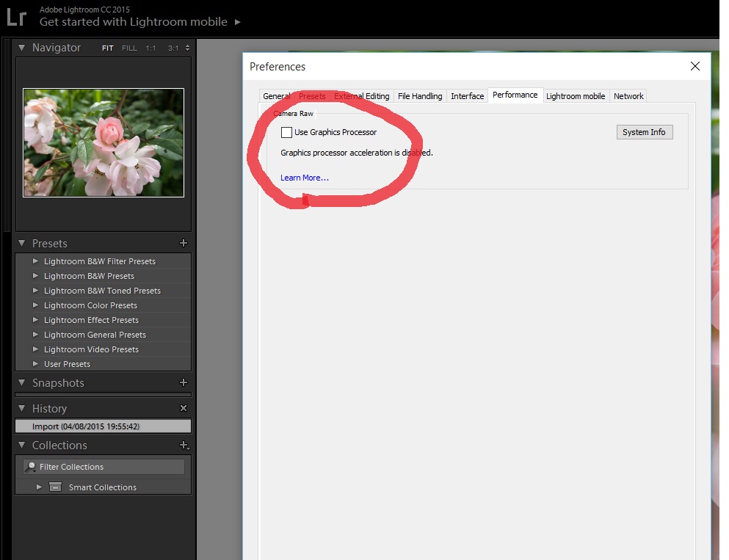
Task: Expand the User Presets folder
Action: [35, 364]
